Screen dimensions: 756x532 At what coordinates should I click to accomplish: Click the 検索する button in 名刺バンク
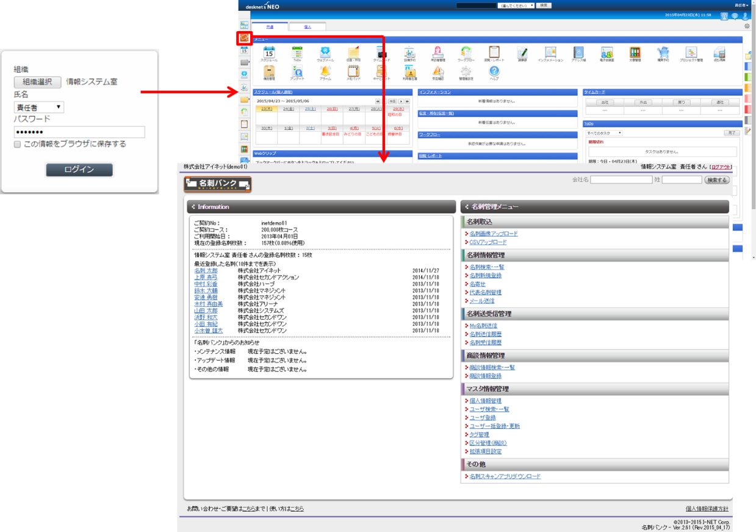[x=717, y=180]
